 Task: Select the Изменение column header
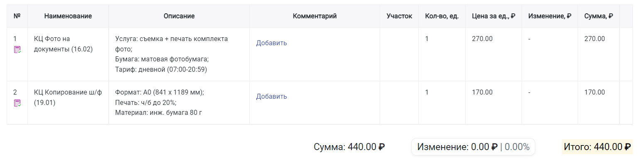pyautogui.click(x=550, y=16)
